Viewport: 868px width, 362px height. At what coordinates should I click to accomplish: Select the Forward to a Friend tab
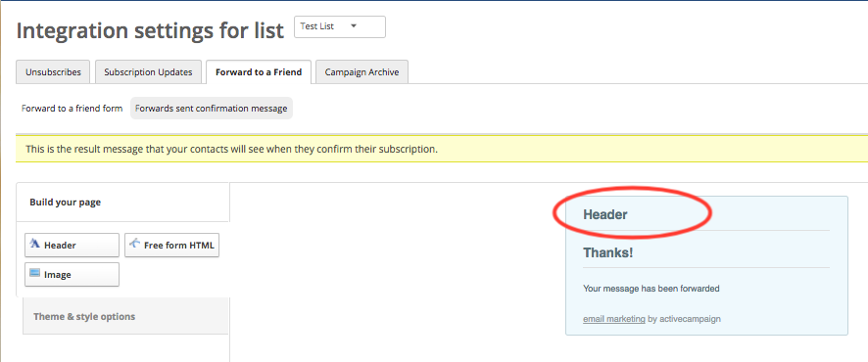click(259, 71)
